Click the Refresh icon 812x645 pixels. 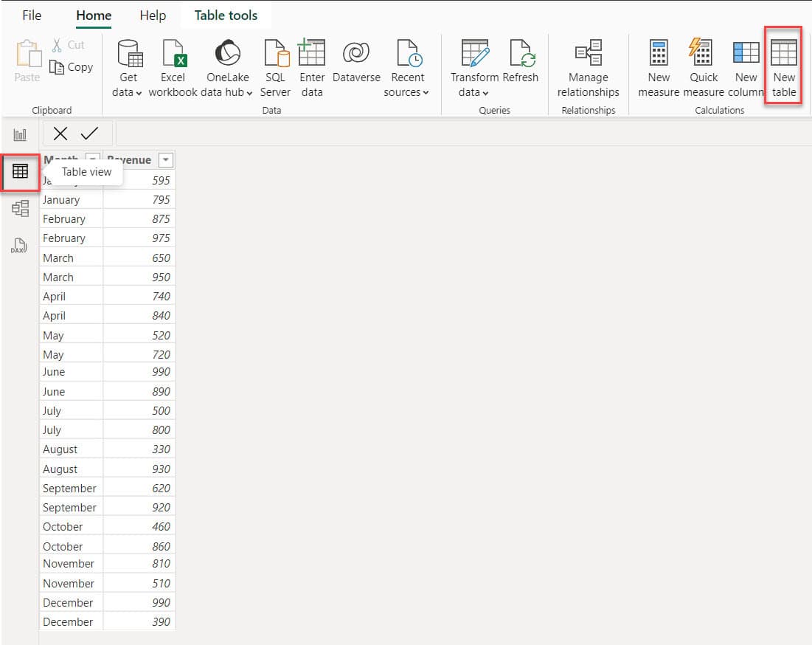point(521,53)
